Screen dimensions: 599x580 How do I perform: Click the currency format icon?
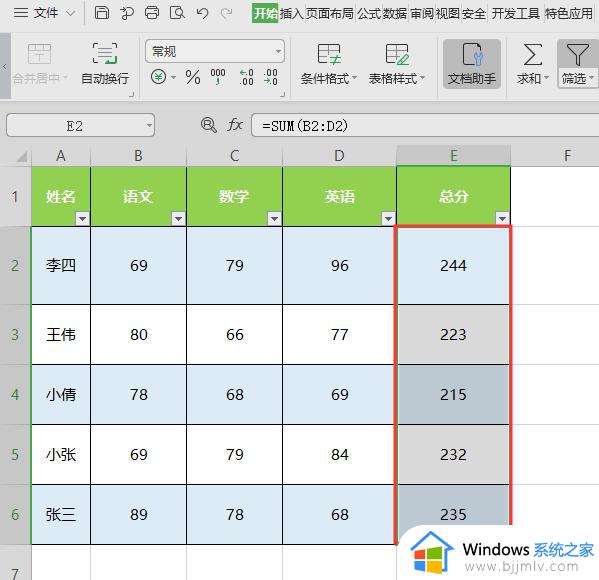point(159,77)
